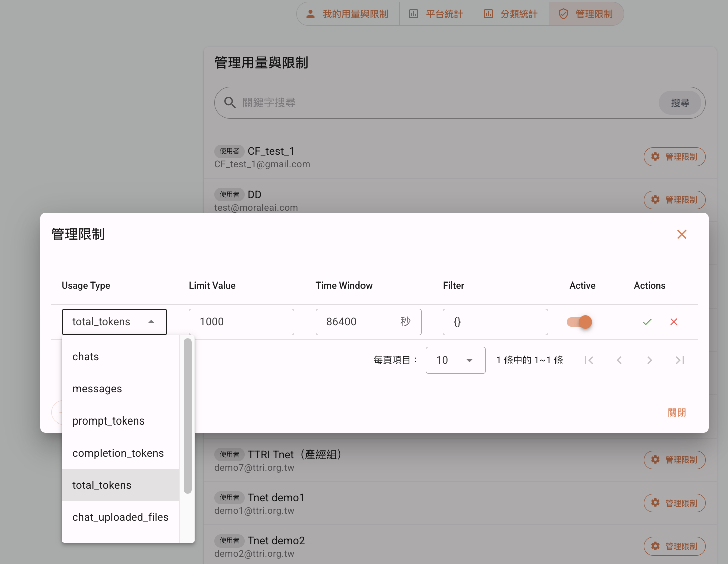Image resolution: width=728 pixels, height=564 pixels.
Task: Click the 搜尋 search button
Action: (x=680, y=103)
